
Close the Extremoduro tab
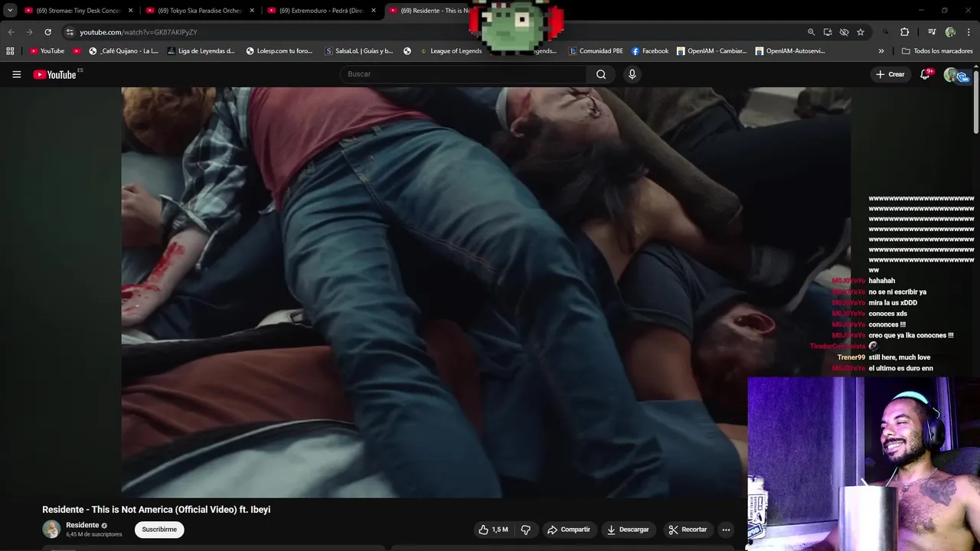click(x=374, y=11)
